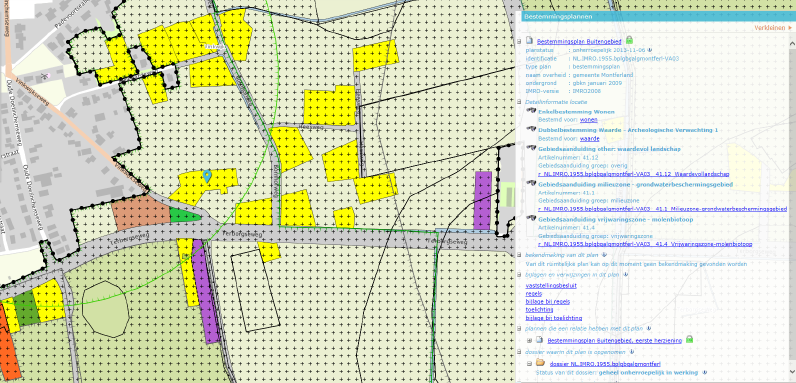Click the identificatie value NL.IMRO.1955...VA03
The image size is (796, 383).
pos(625,58)
